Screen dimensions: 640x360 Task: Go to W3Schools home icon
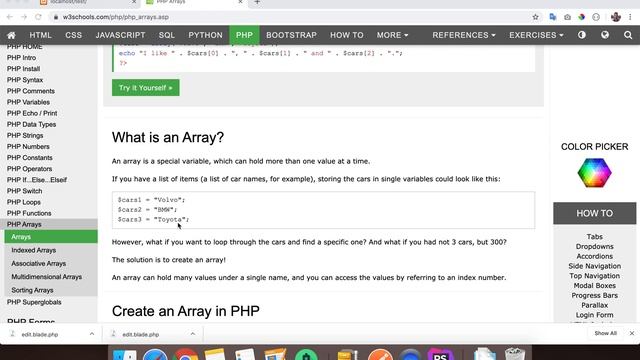(x=11, y=35)
